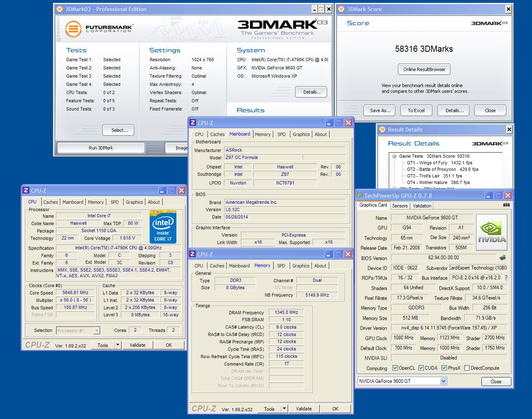
Task: Click the Intel Core i7 badge
Action: 163,227
